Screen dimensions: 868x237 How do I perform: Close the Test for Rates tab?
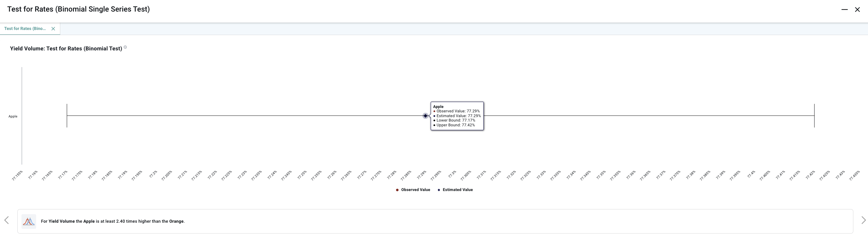coord(53,29)
